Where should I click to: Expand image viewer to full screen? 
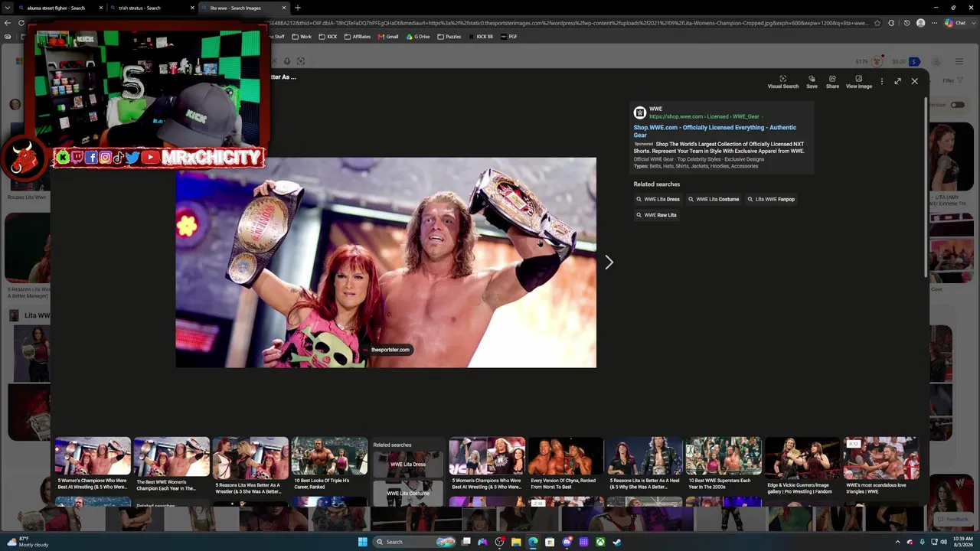[x=898, y=81]
